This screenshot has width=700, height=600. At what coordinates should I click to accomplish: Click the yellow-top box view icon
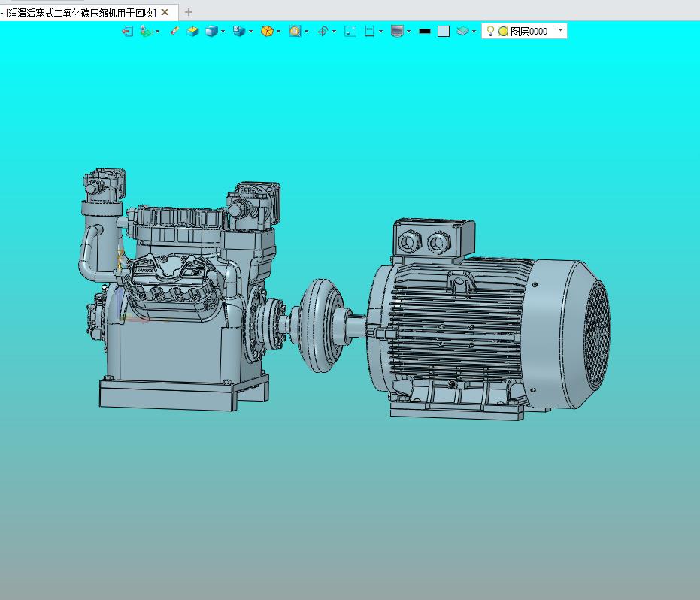[192, 32]
